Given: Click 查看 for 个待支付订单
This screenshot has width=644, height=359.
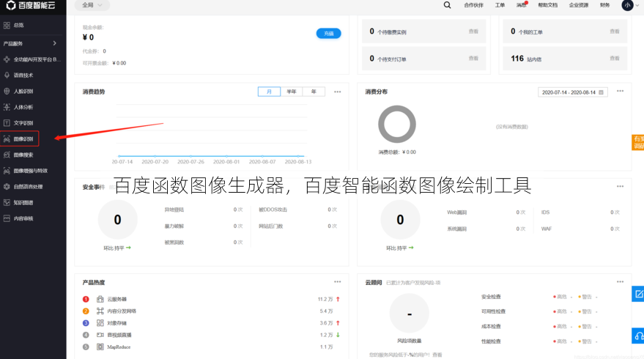Looking at the screenshot, I should [x=473, y=59].
